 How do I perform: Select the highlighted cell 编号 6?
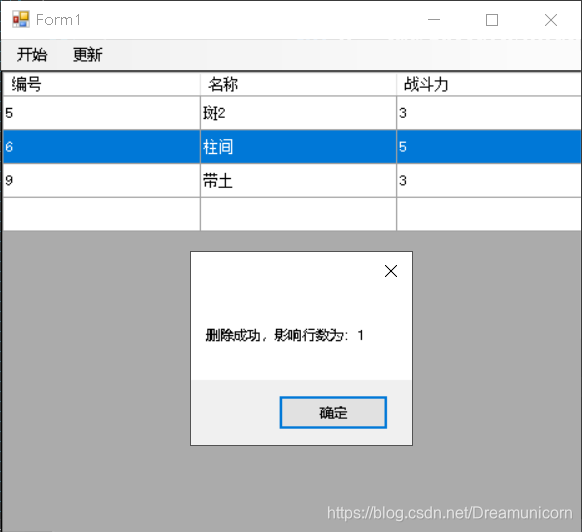(101, 147)
